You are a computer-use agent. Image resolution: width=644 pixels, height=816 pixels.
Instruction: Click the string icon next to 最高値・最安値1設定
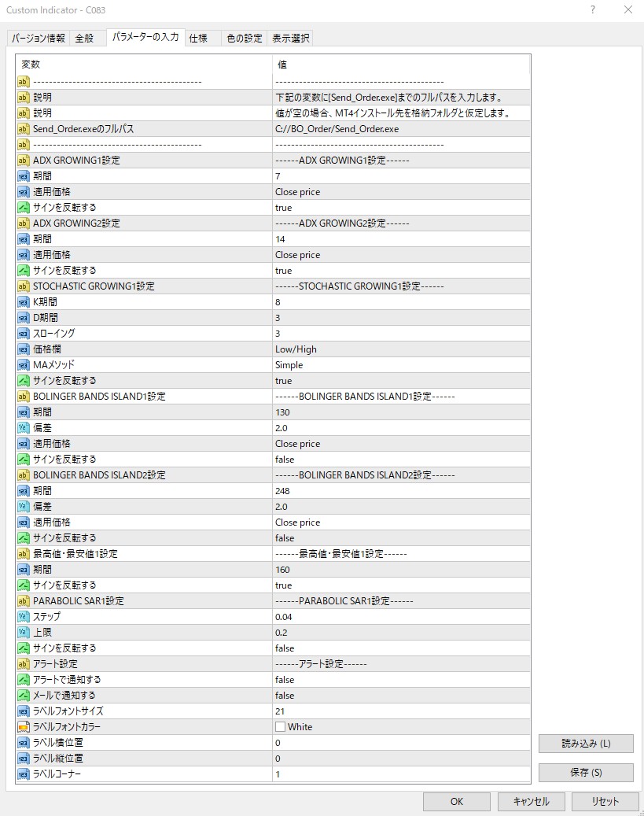(x=24, y=554)
